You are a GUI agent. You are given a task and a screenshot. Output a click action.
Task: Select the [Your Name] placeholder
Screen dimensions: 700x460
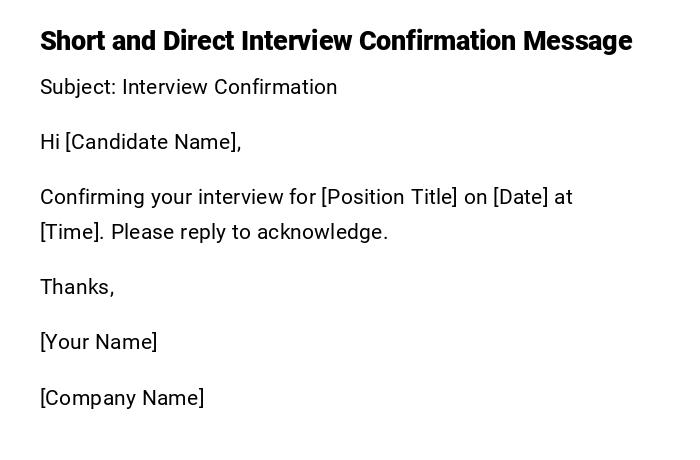(x=99, y=342)
